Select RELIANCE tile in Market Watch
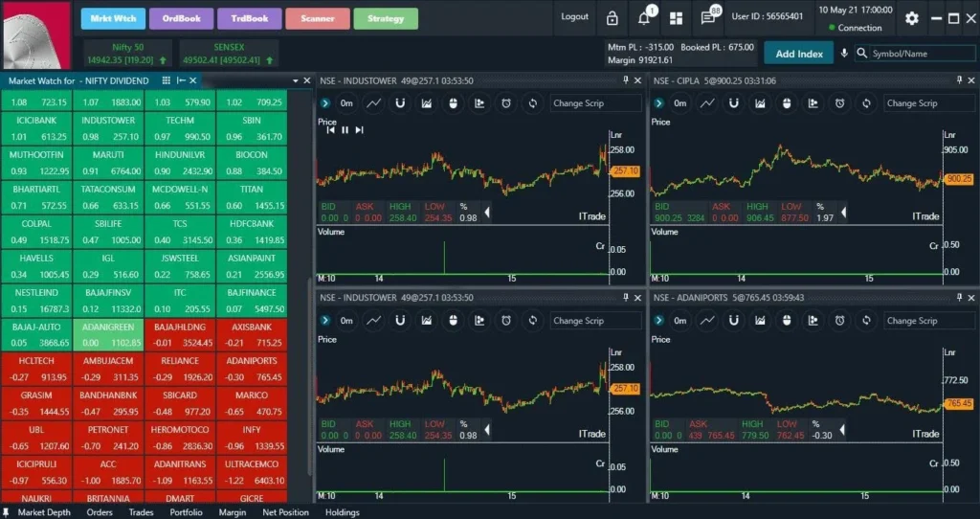This screenshot has width=980, height=519. tap(180, 369)
